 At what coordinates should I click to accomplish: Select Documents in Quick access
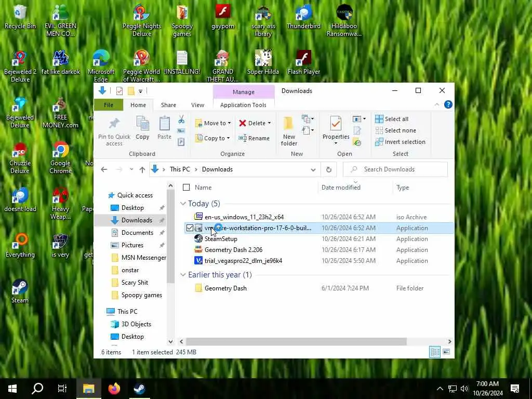pos(137,233)
